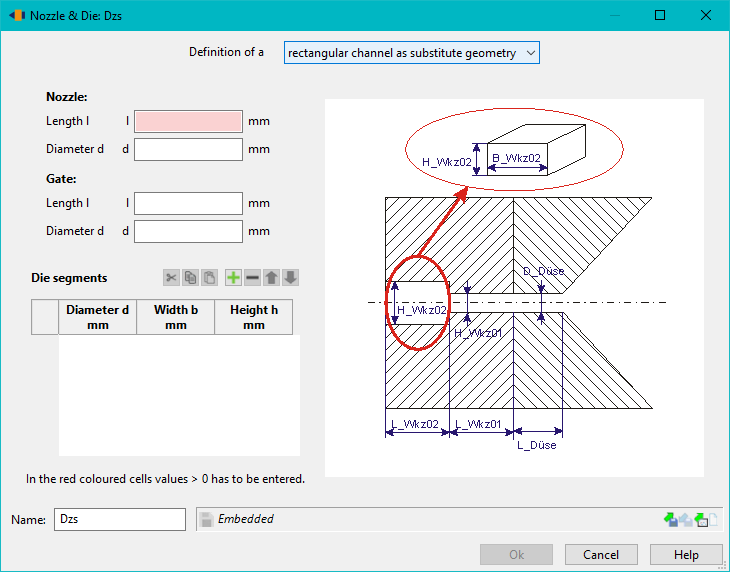The image size is (730, 572).
Task: Select the Gate Length l field
Action: 188,203
